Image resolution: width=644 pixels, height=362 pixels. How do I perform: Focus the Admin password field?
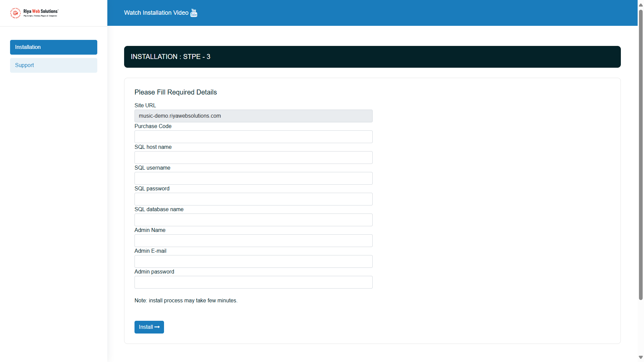[x=253, y=282]
